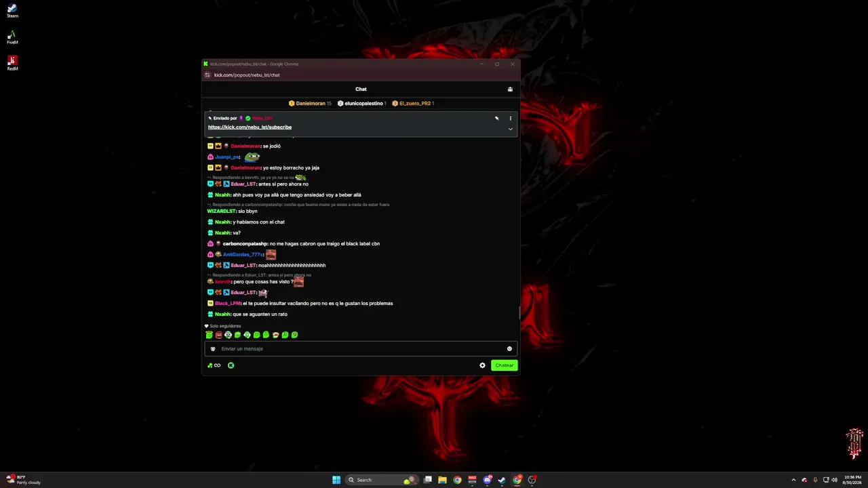The image size is (868, 488).
Task: Click the Solo seguidores followers-only notice
Action: point(223,326)
